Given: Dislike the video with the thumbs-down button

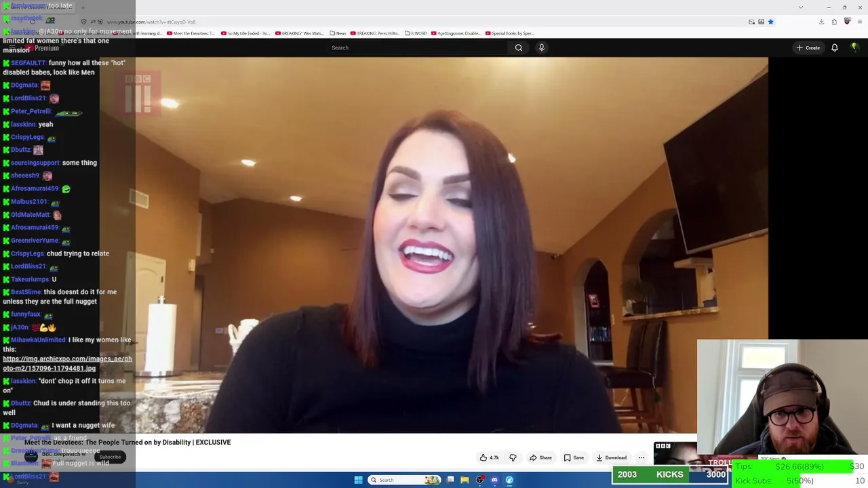Looking at the screenshot, I should (513, 457).
